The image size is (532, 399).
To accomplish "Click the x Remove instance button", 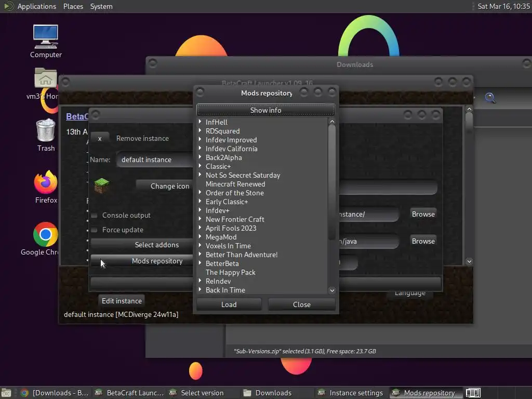I will (x=100, y=138).
